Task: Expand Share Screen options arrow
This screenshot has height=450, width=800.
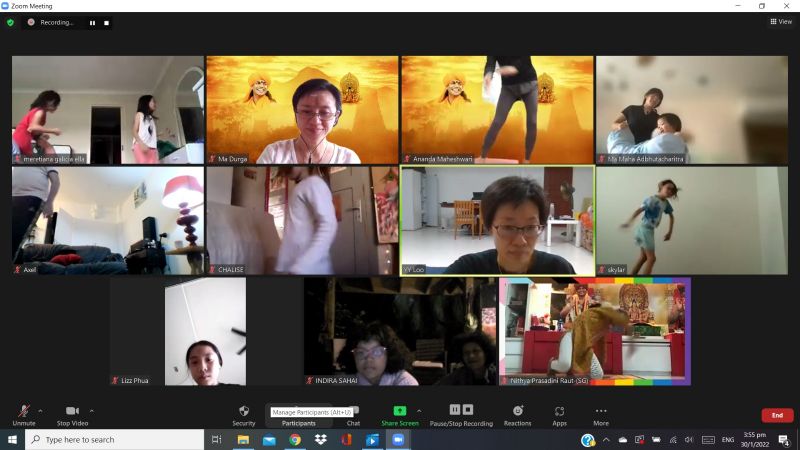Action: (x=419, y=410)
